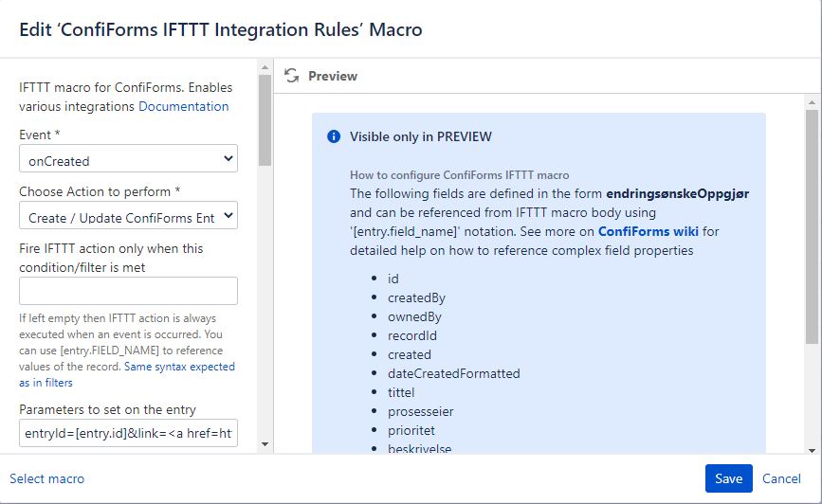
Task: Click the Parameters to set on the entry field
Action: pyautogui.click(x=128, y=433)
